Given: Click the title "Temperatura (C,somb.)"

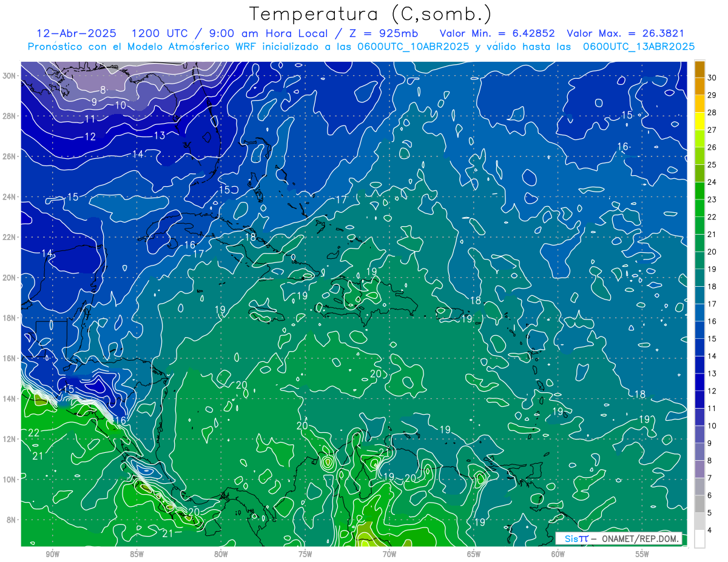Looking at the screenshot, I should pos(370,15).
